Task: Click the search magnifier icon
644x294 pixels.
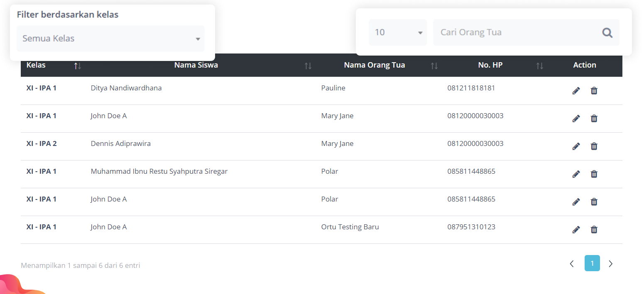Action: point(607,33)
